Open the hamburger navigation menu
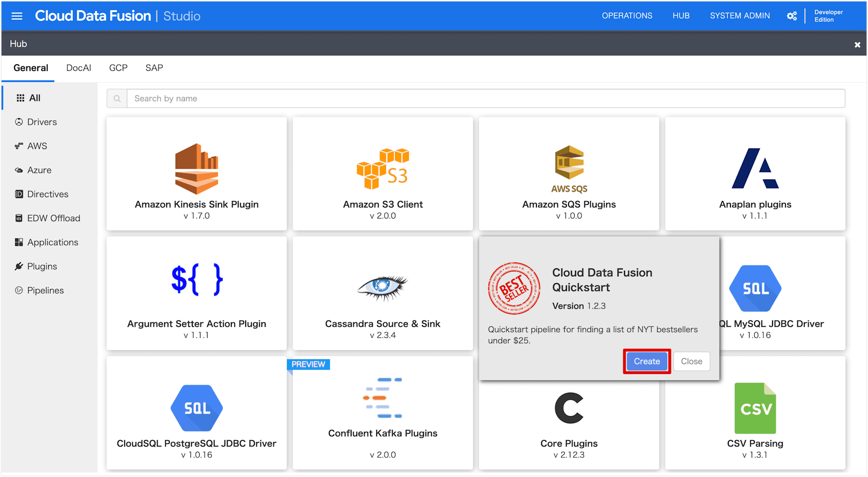868x477 pixels. click(x=17, y=16)
